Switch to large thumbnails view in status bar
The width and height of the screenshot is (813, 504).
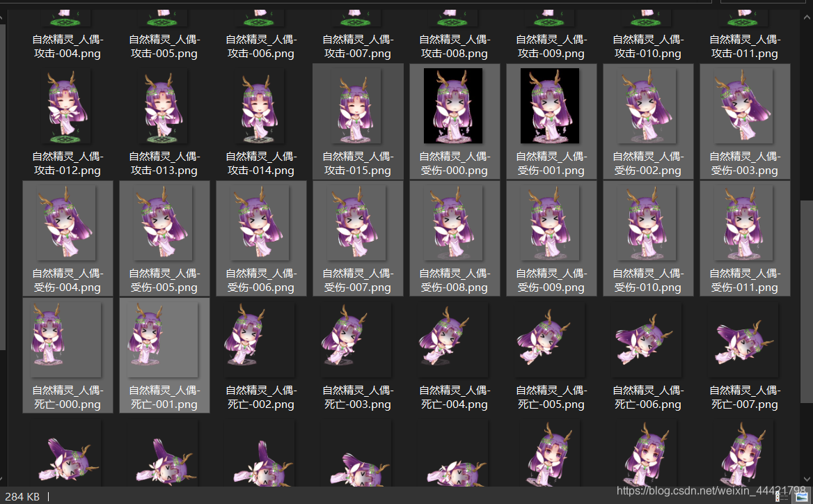[801, 496]
